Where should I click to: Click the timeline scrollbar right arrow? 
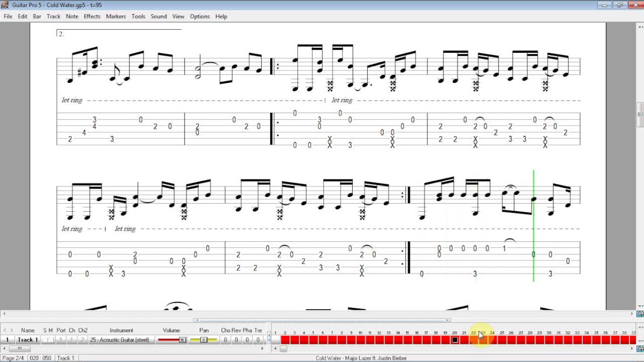pyautogui.click(x=633, y=349)
